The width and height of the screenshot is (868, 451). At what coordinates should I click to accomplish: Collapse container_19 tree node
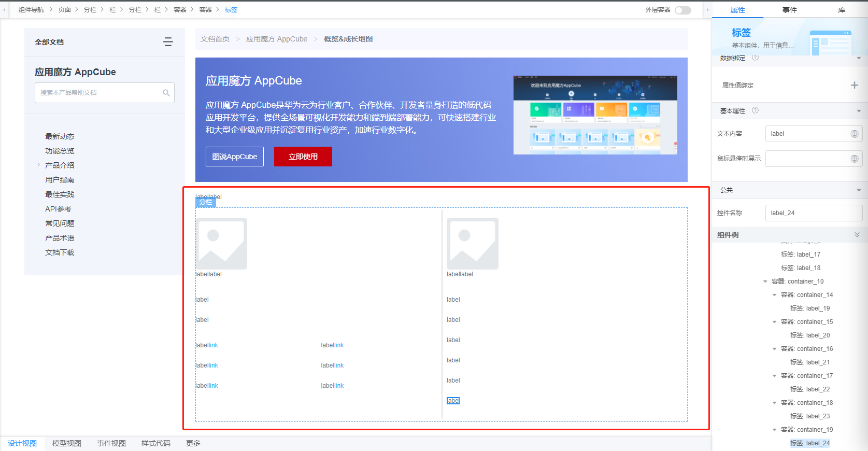point(775,430)
